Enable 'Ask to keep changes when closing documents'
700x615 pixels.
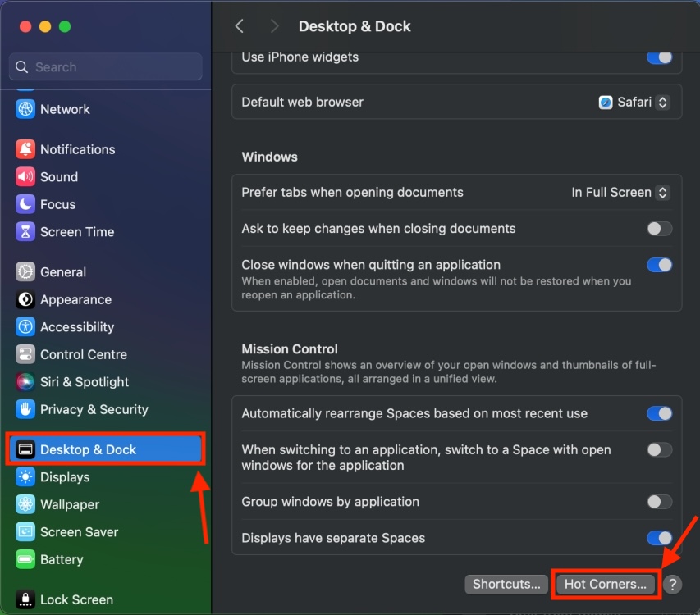(x=659, y=229)
